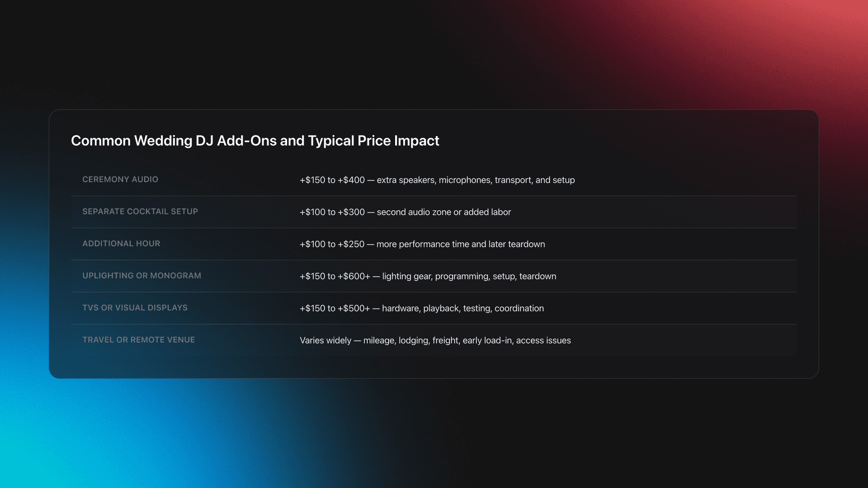Select the Travel or Remote Venue label
The image size is (868, 488).
[x=139, y=340]
